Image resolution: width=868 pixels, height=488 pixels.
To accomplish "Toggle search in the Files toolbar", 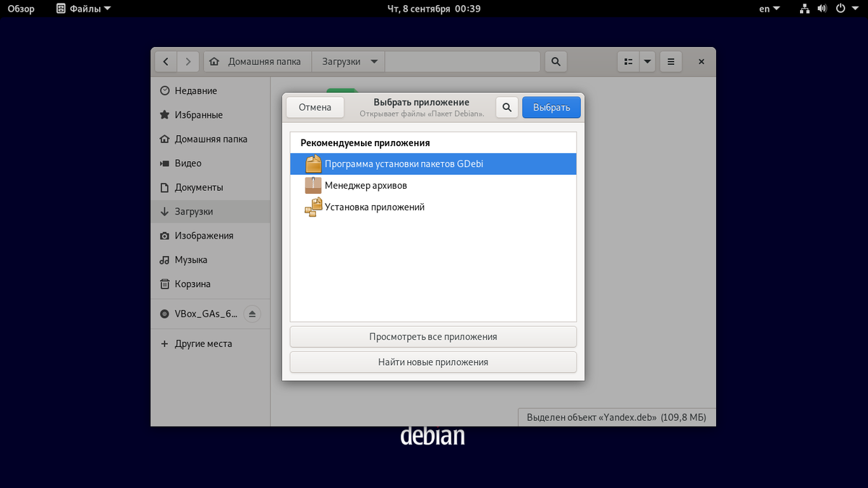I will point(556,61).
